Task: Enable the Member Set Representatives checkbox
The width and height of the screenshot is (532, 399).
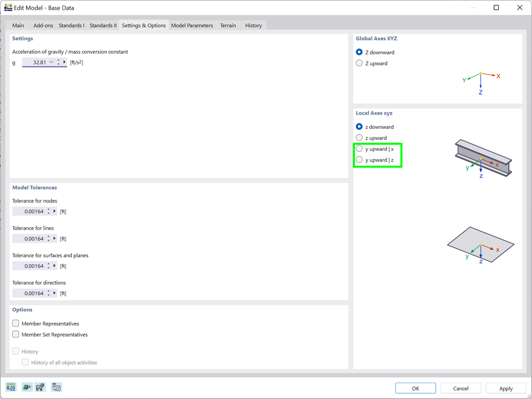Action: (x=16, y=334)
